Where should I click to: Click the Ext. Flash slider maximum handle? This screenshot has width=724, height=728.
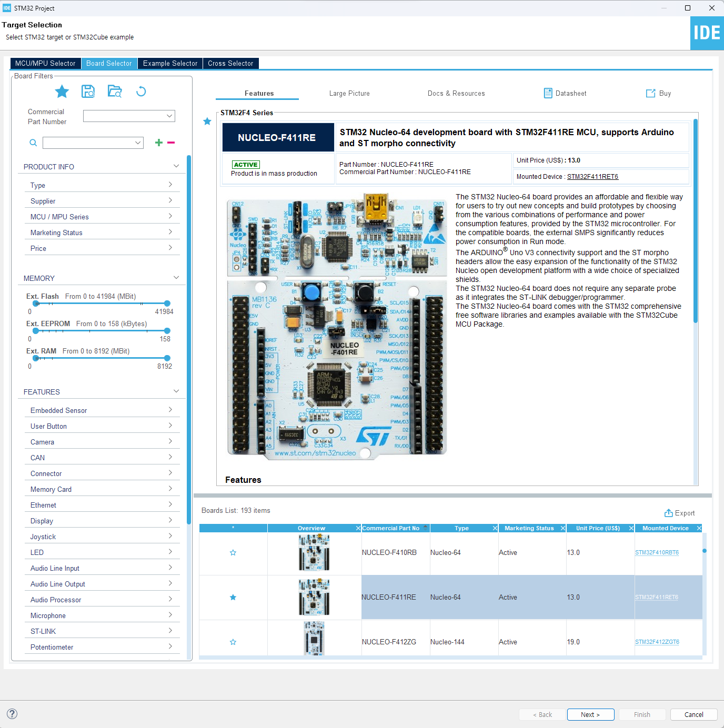tap(167, 304)
